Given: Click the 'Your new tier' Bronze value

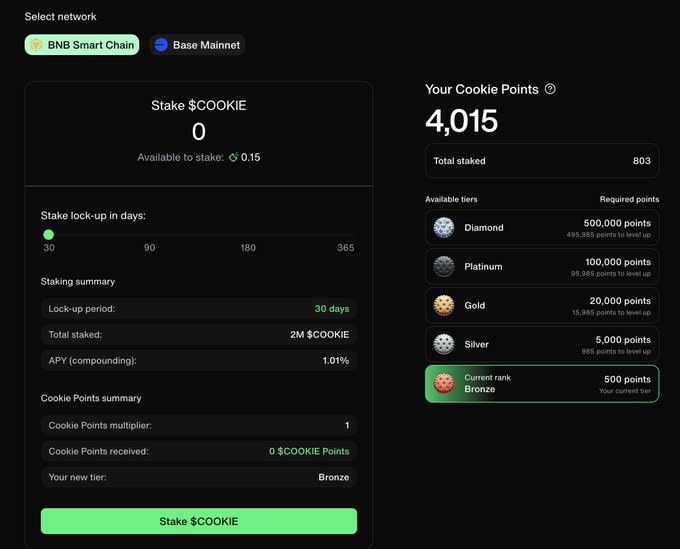Looking at the screenshot, I should (333, 477).
